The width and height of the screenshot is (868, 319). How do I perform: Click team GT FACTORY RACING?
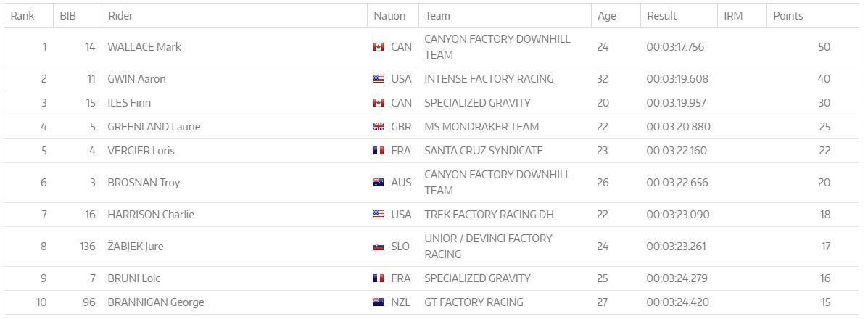pos(474,302)
